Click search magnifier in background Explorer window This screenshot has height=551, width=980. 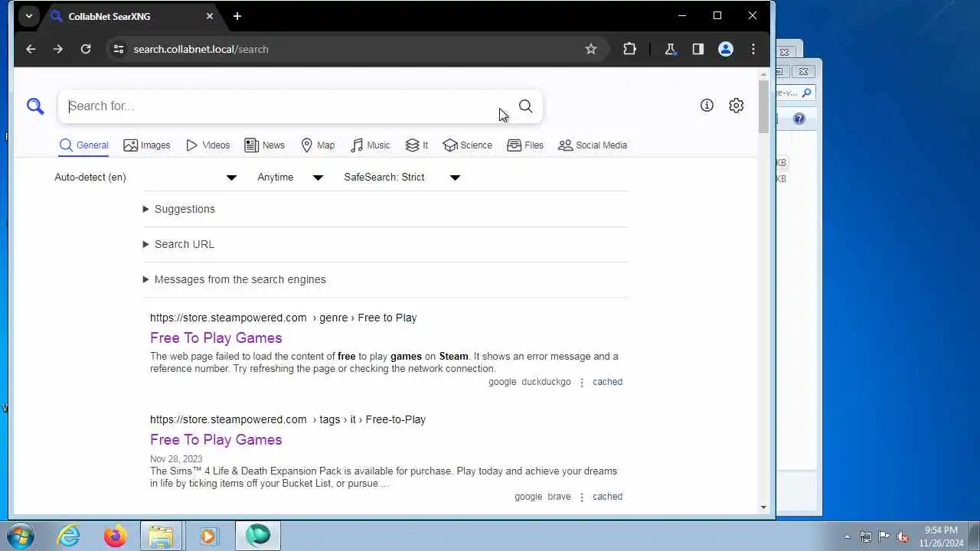pyautogui.click(x=806, y=93)
